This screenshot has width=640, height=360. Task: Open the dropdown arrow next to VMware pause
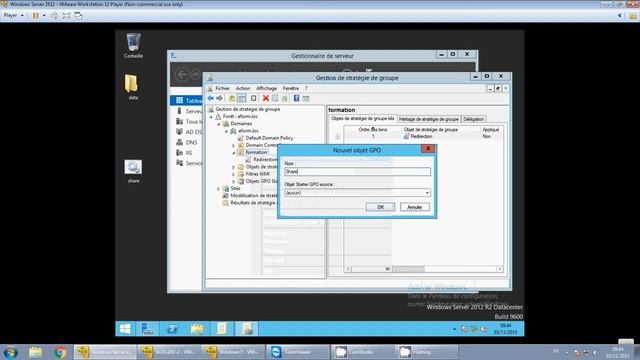point(44,16)
